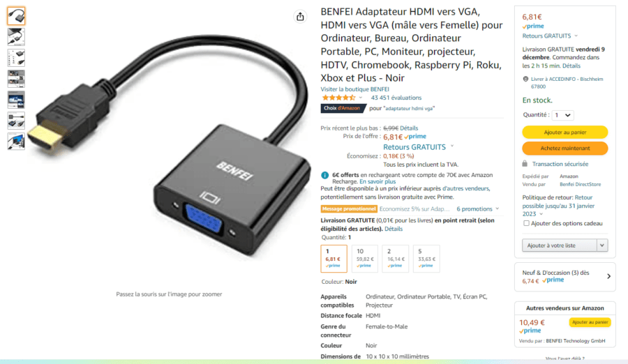Expand the Ajouter à votre liste dropdown arrow

pyautogui.click(x=602, y=245)
